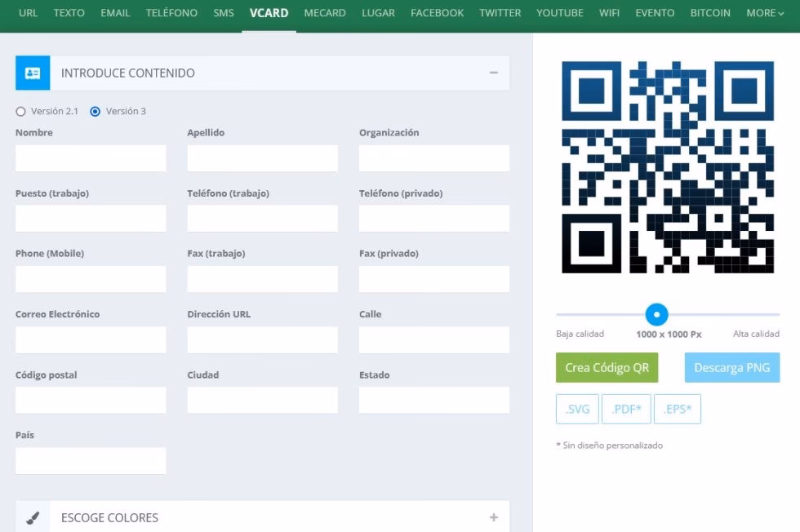Focus the Dirección URL field
Image resolution: width=800 pixels, height=532 pixels.
262,339
